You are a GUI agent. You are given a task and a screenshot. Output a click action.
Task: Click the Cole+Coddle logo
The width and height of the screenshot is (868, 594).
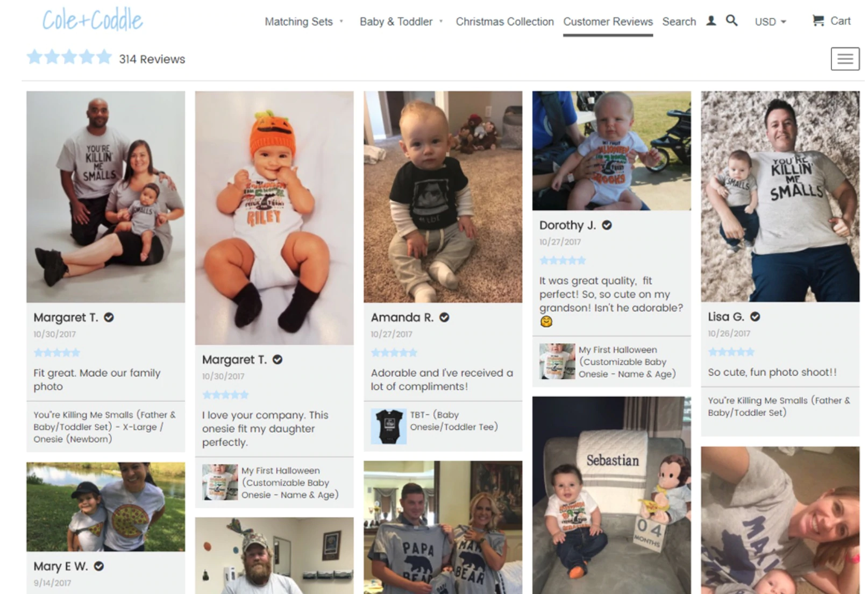[93, 20]
